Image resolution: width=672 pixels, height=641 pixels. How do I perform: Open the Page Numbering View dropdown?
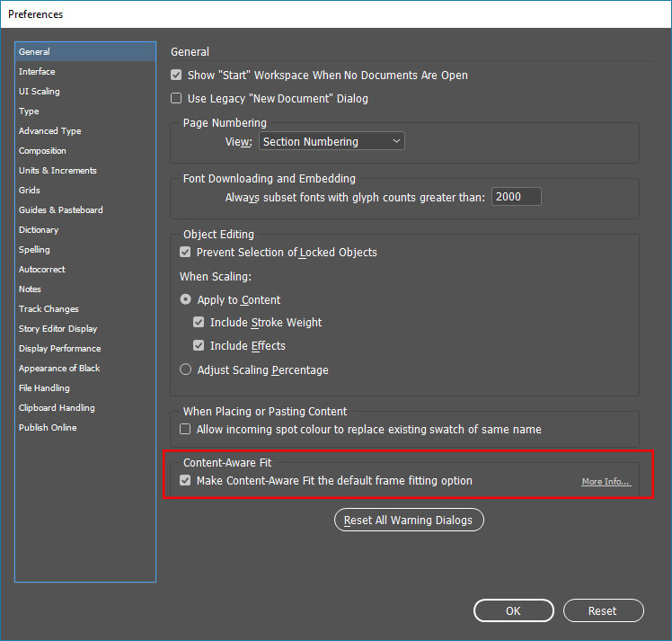332,141
